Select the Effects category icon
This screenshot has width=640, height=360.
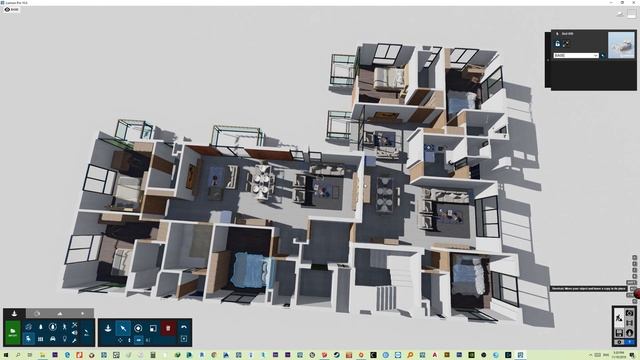[74, 325]
